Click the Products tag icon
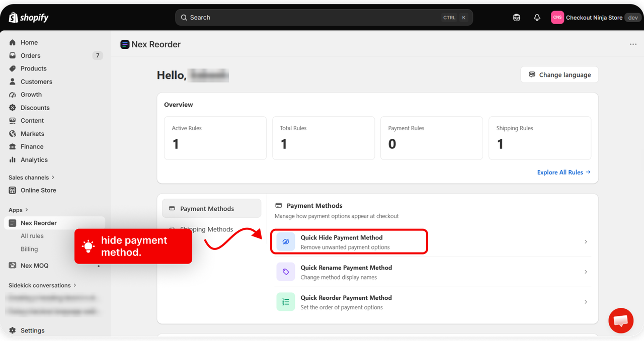Viewport: 644px width, 341px height. click(x=13, y=69)
